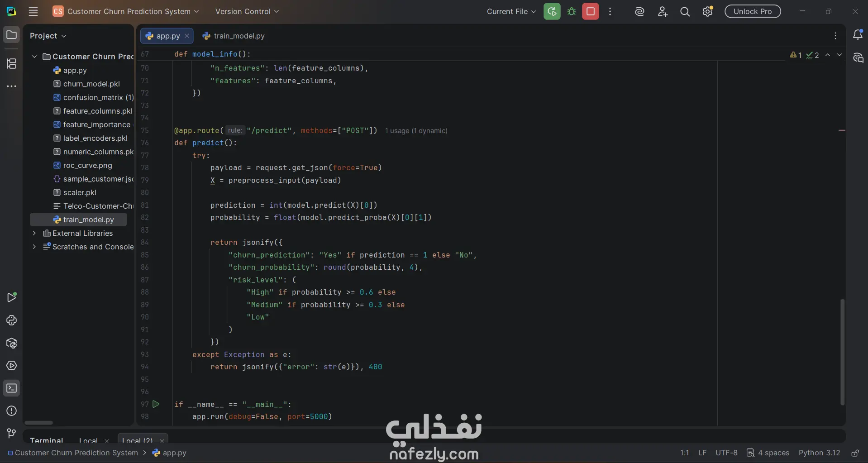Viewport: 868px width, 463px height.
Task: Click Project panel horizontal scrollbar
Action: click(38, 423)
